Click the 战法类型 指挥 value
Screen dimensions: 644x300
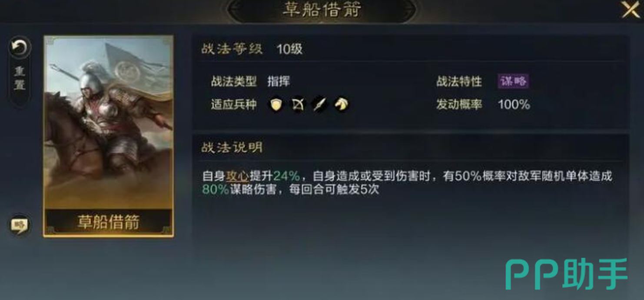click(279, 81)
